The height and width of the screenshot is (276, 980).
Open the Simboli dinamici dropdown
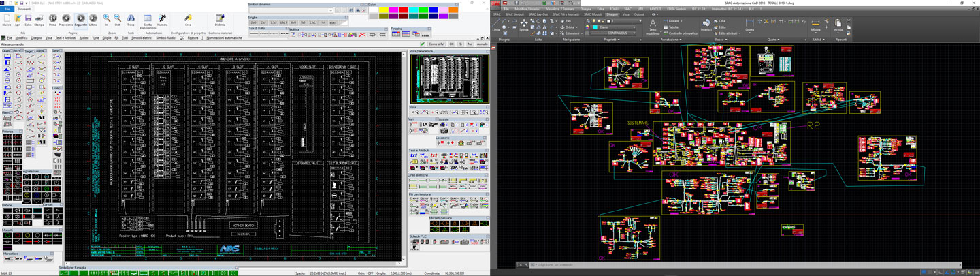point(331,10)
